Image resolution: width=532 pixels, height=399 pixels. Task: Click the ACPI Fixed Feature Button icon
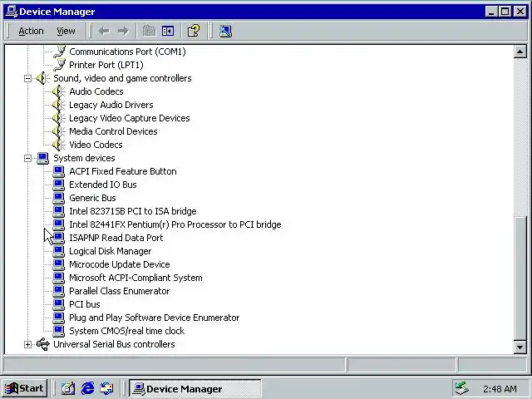coord(59,171)
